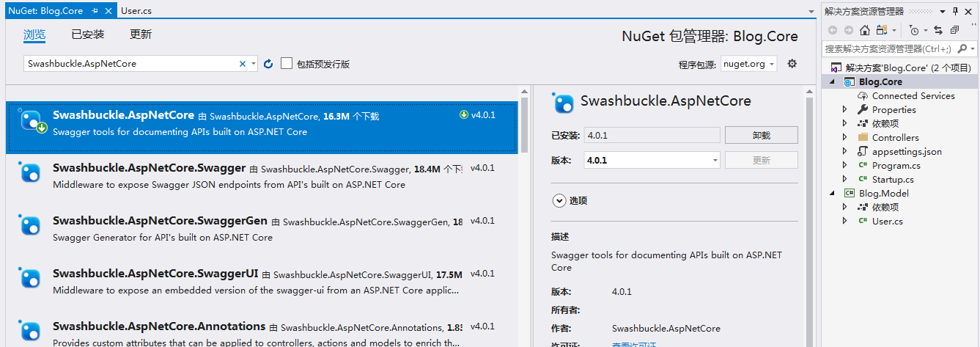Click the Solution Explorer Back arrow icon

coord(833,30)
